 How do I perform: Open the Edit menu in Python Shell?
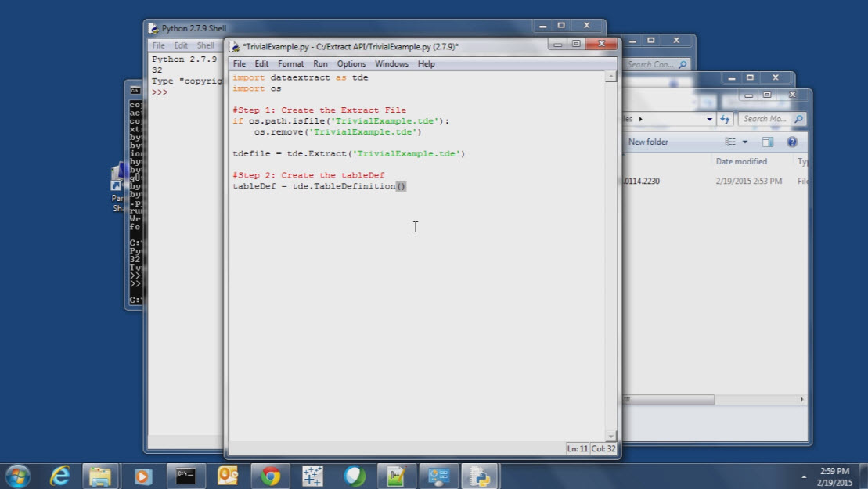click(x=181, y=45)
